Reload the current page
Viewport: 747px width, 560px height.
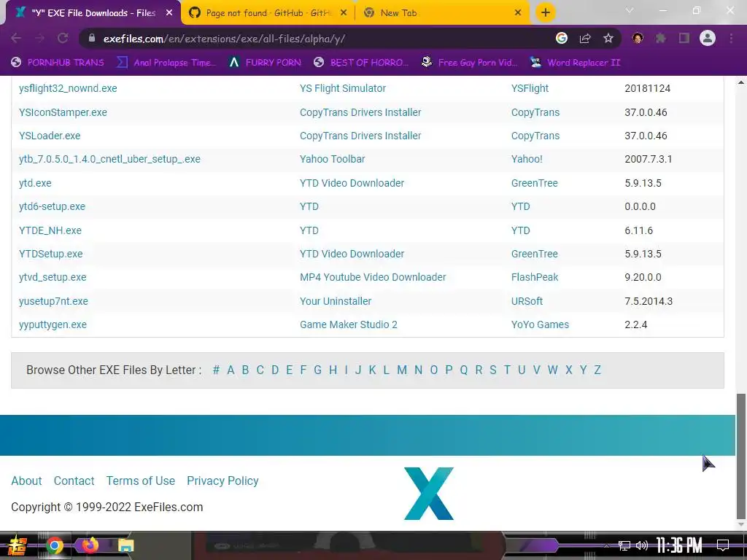click(63, 39)
